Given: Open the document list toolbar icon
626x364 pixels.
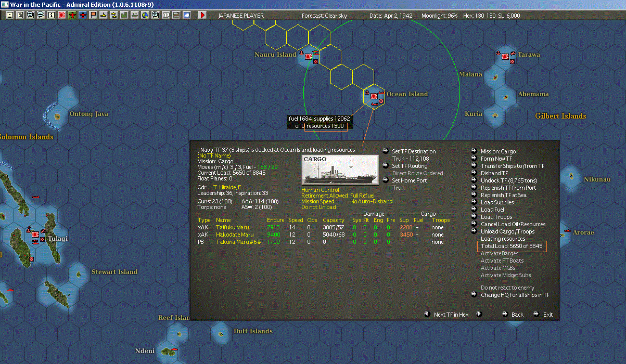Looking at the screenshot, I should click(x=20, y=15).
